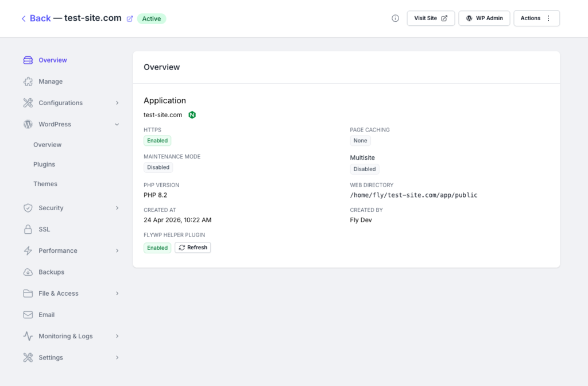This screenshot has height=386, width=588.
Task: Click the Maintenance Mode Disabled badge
Action: pyautogui.click(x=158, y=168)
